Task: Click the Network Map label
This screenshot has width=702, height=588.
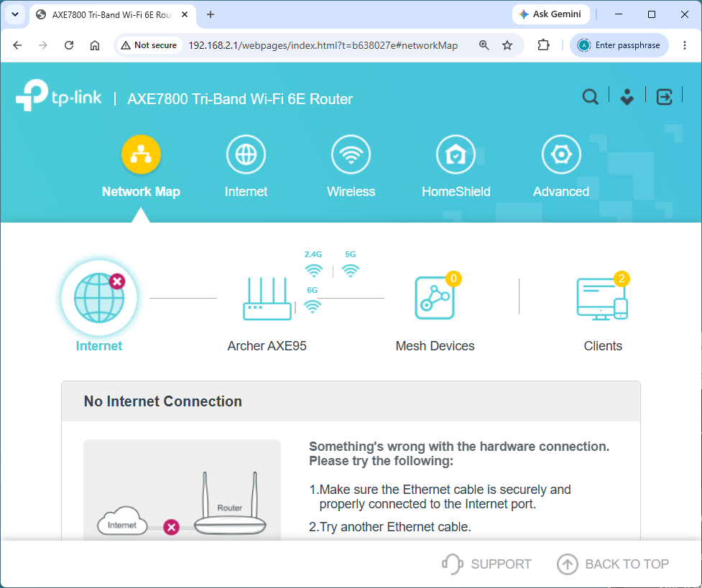Action: click(x=141, y=192)
